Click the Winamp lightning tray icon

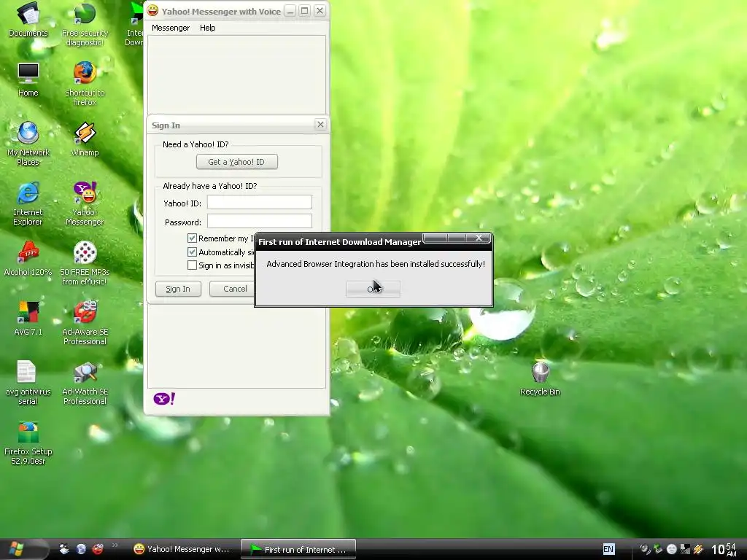click(x=698, y=550)
